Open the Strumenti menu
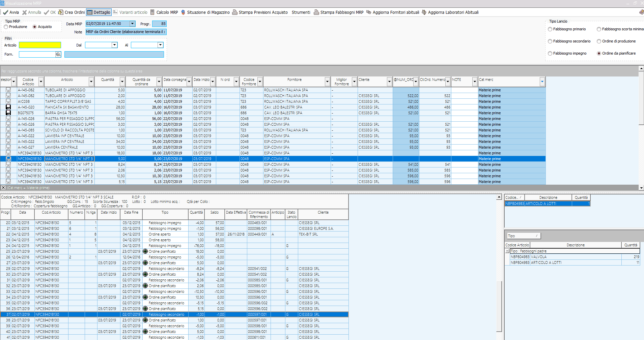The width and height of the screenshot is (644, 340). [x=301, y=12]
